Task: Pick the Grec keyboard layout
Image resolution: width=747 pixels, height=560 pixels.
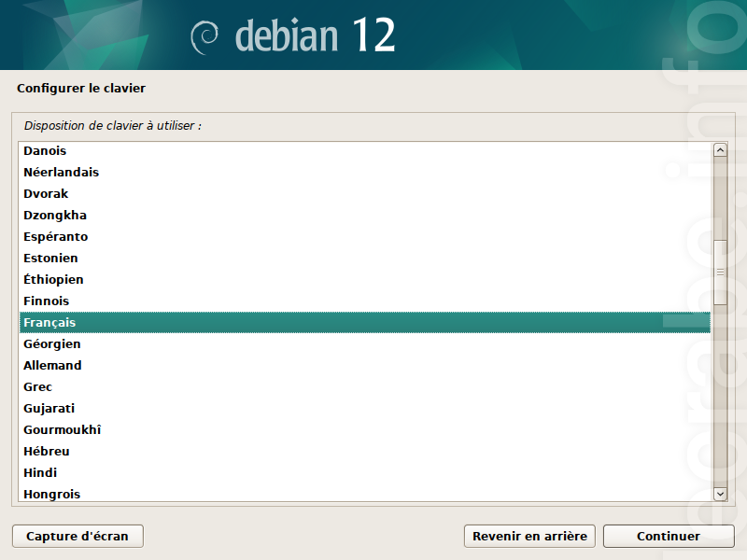Action: (x=365, y=386)
